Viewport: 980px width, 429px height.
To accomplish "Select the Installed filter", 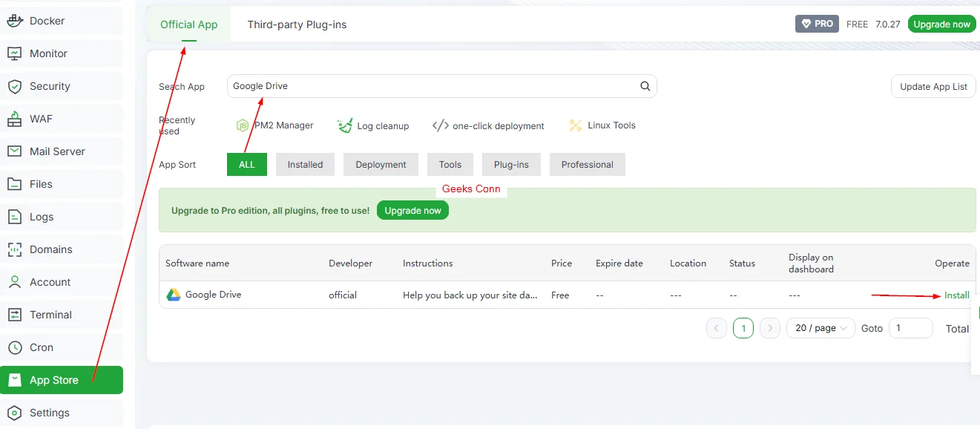I will (305, 164).
